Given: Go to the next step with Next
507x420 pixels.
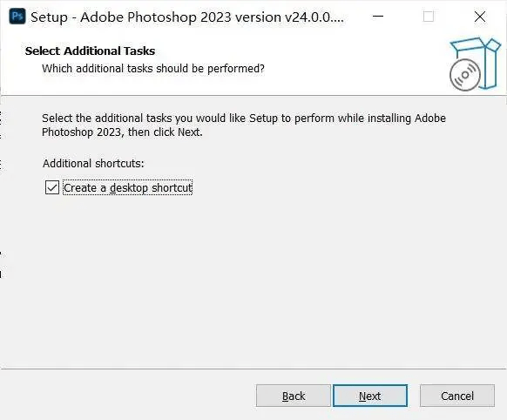Looking at the screenshot, I should pyautogui.click(x=370, y=396).
